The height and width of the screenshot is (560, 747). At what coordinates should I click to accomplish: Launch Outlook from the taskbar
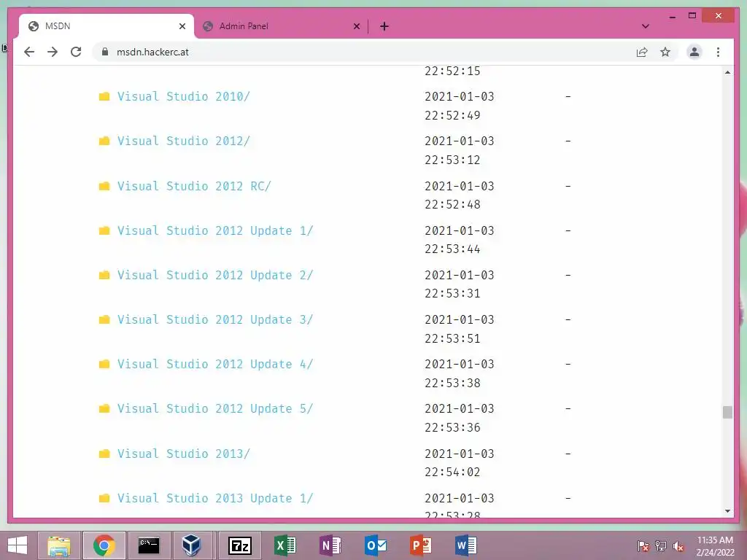pyautogui.click(x=376, y=545)
